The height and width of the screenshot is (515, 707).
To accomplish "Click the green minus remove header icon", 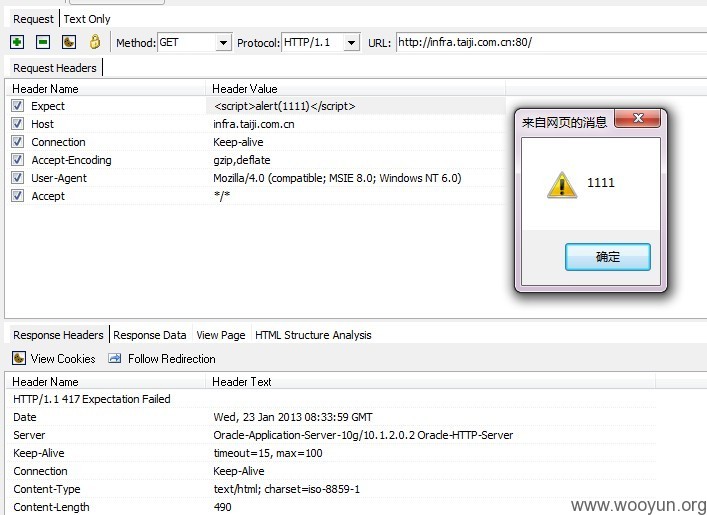I will click(43, 42).
